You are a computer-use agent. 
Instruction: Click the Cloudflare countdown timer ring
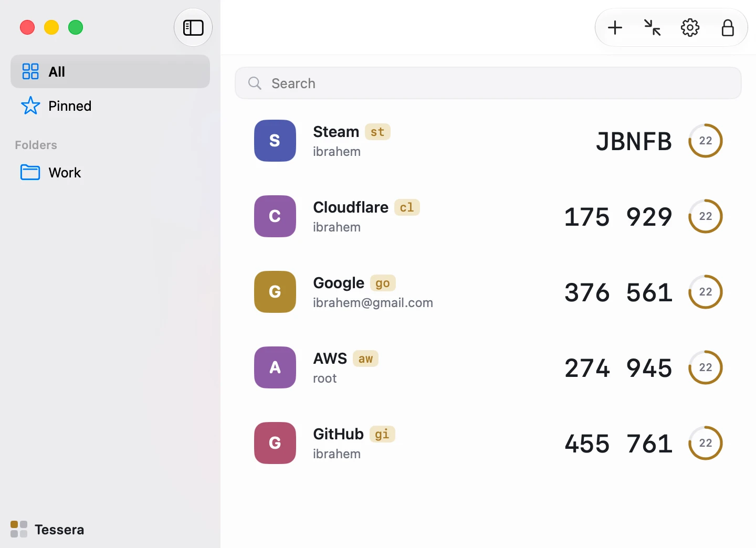[706, 216]
